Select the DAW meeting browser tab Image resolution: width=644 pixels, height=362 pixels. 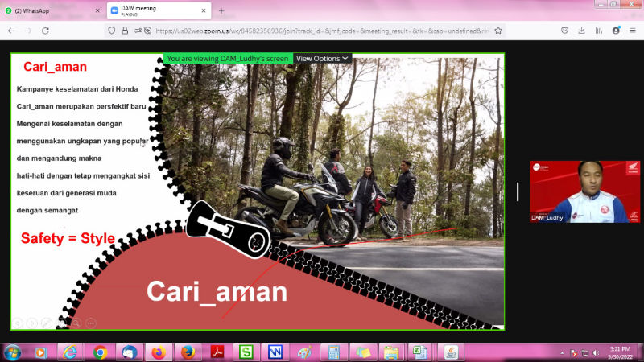tap(159, 11)
